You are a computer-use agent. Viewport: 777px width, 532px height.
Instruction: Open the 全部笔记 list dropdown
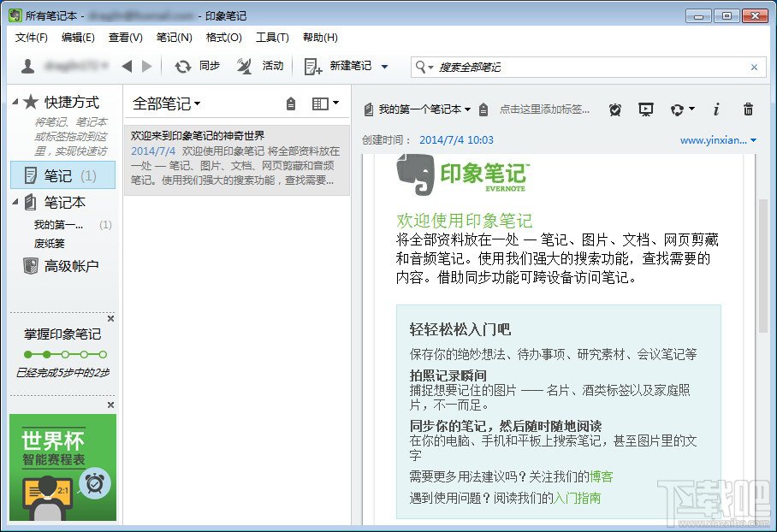(x=167, y=103)
